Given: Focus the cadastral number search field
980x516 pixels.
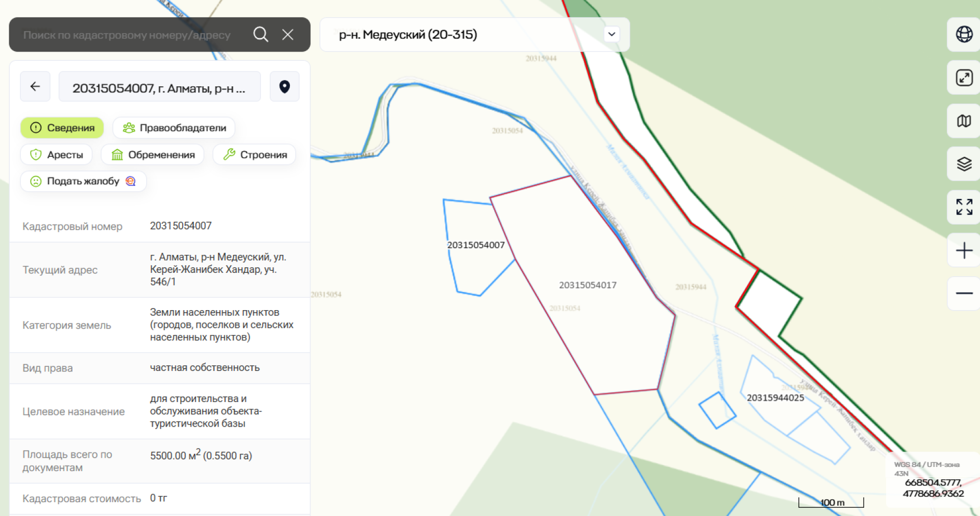Looking at the screenshot, I should [128, 35].
